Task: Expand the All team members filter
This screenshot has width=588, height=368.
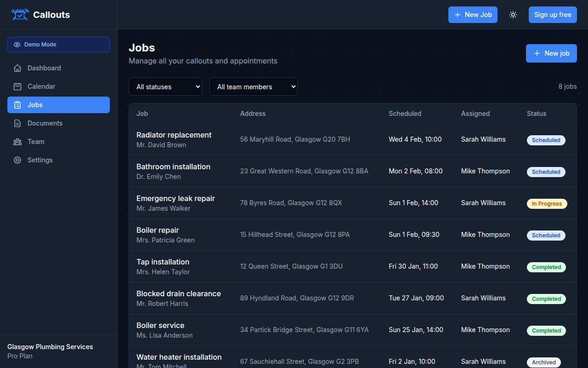Action: [253, 86]
